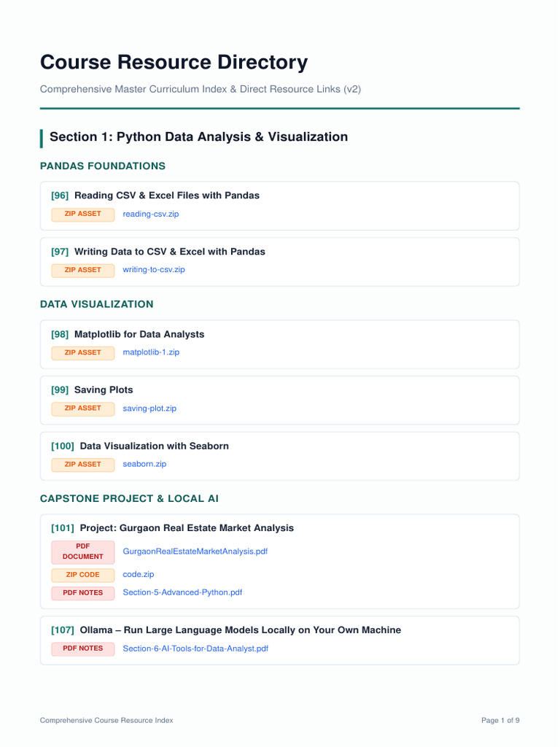Open Section-6-AI-Tools-for-Data-Analyst.pdf link

[x=195, y=649]
